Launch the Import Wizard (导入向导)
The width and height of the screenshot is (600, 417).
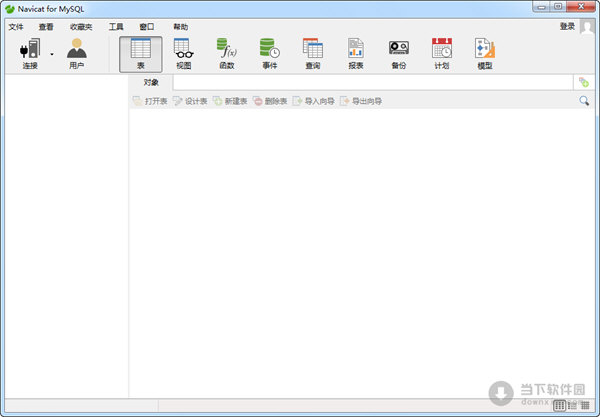pyautogui.click(x=314, y=101)
